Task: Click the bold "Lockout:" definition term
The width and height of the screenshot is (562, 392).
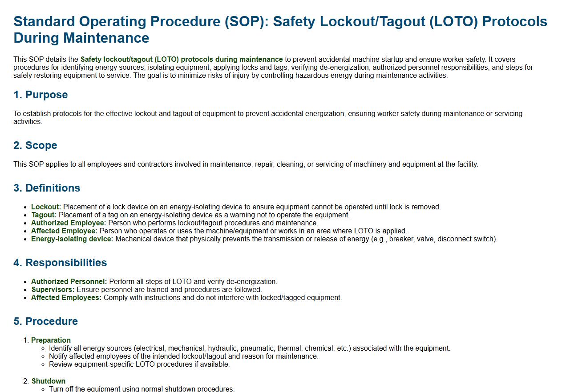Action: click(x=46, y=207)
